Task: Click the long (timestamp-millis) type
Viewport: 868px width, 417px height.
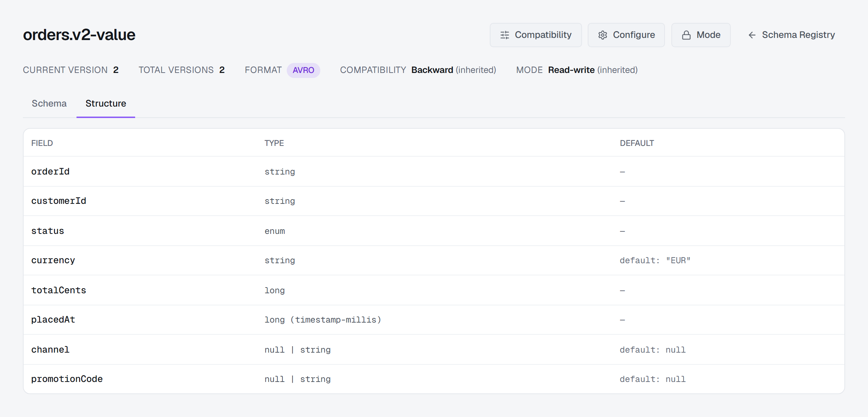Action: [x=323, y=320]
